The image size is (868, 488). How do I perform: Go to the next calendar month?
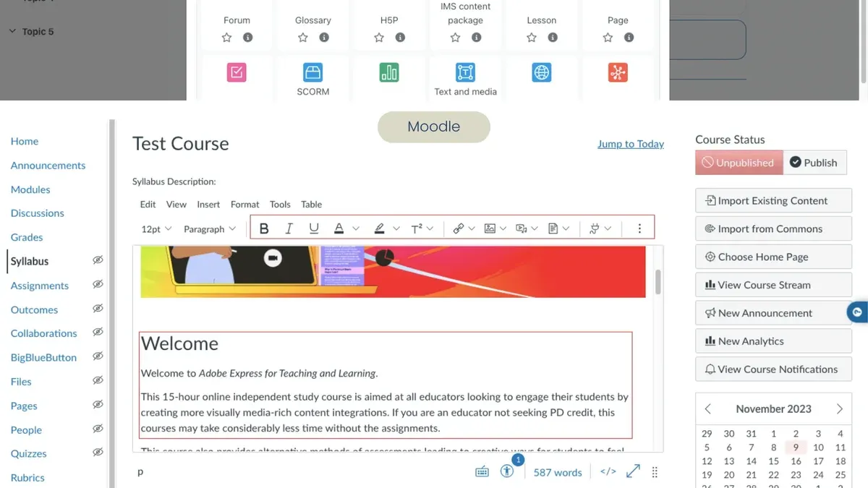click(839, 409)
